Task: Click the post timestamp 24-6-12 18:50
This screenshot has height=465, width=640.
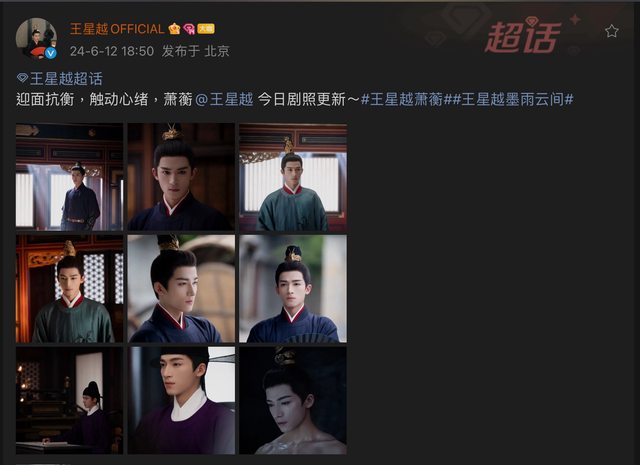Action: 111,51
